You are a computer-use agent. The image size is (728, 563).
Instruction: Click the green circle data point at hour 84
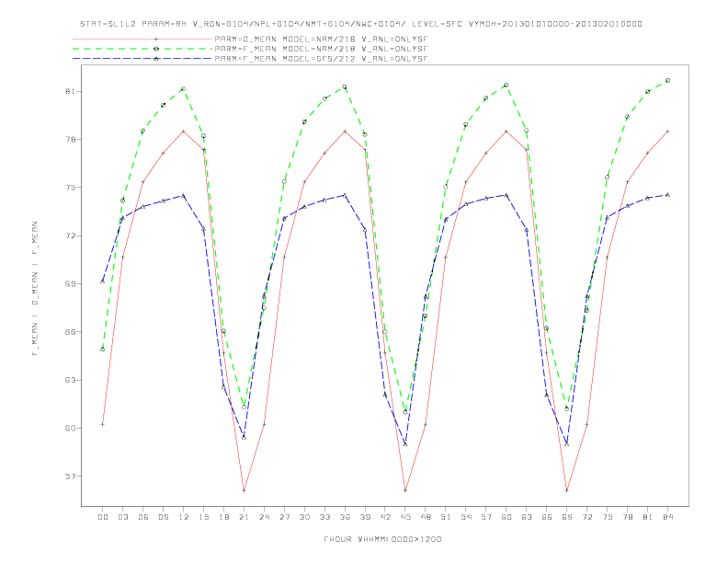tap(668, 80)
